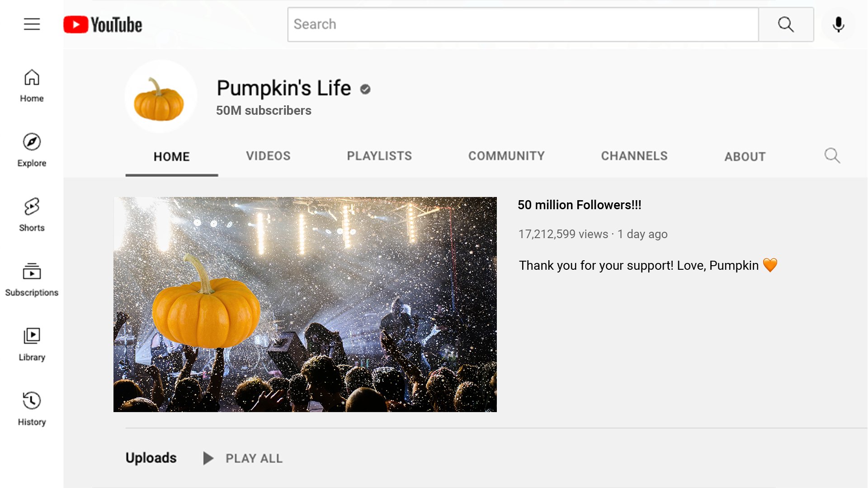This screenshot has width=868, height=488.
Task: Open the ABOUT tab
Action: pos(745,157)
